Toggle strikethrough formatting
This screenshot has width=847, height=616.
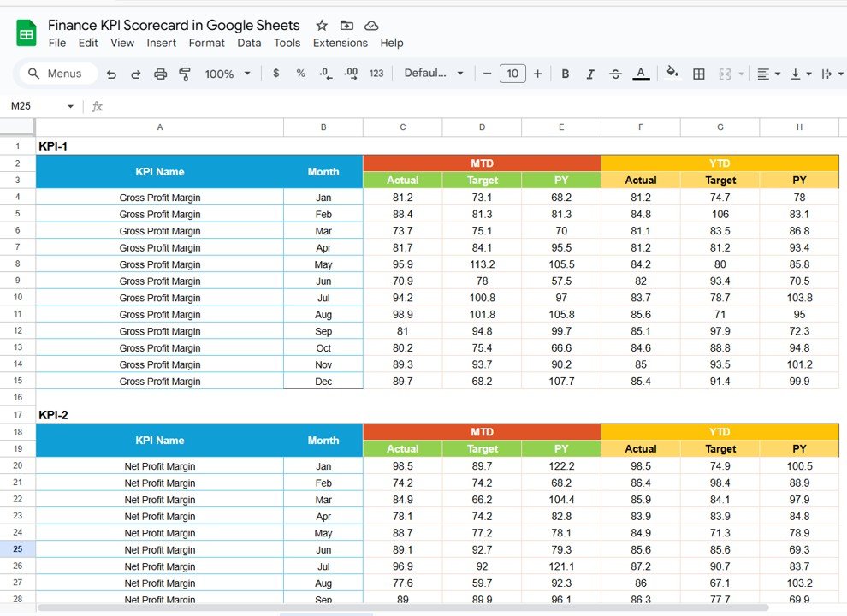click(x=615, y=74)
